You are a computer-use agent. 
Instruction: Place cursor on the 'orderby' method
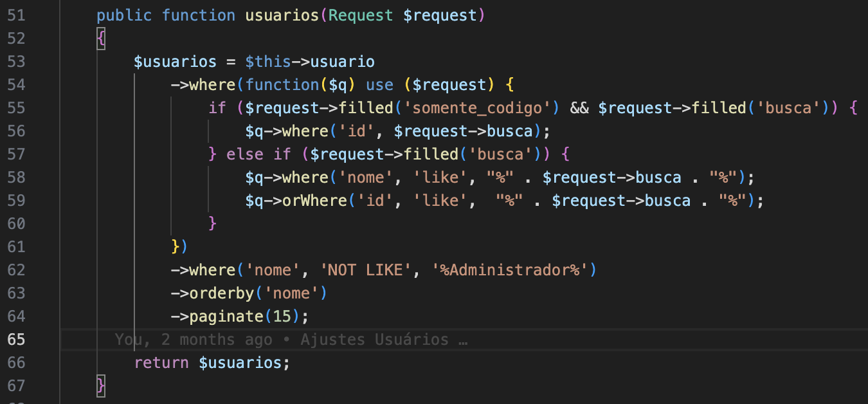[x=222, y=293]
